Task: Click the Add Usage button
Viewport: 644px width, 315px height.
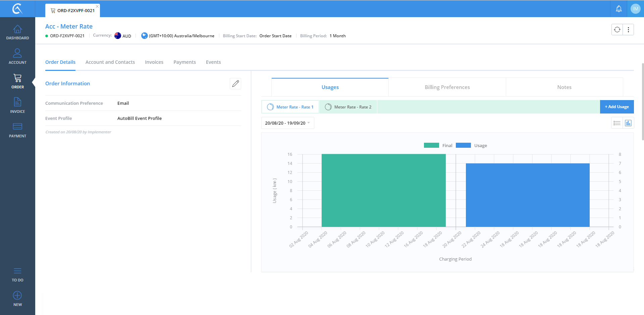Action: point(616,107)
